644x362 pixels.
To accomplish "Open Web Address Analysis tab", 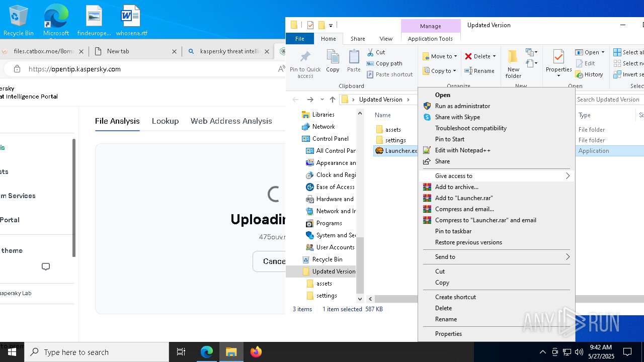I will tap(231, 121).
